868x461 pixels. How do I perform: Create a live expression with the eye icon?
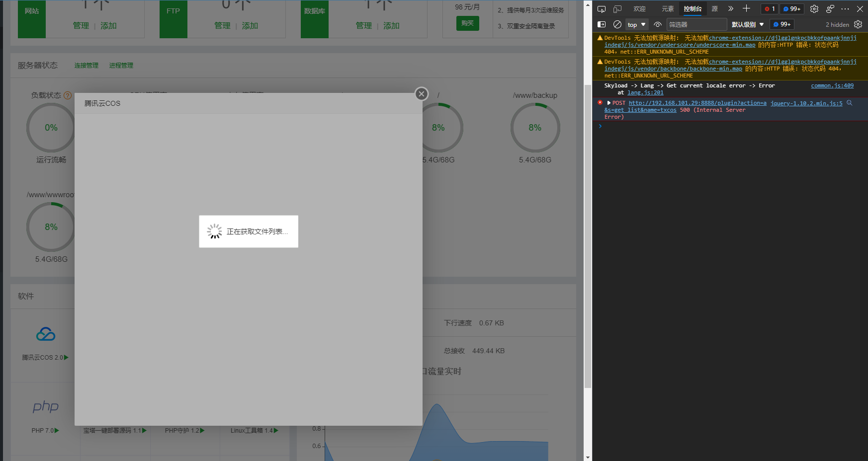pyautogui.click(x=658, y=24)
